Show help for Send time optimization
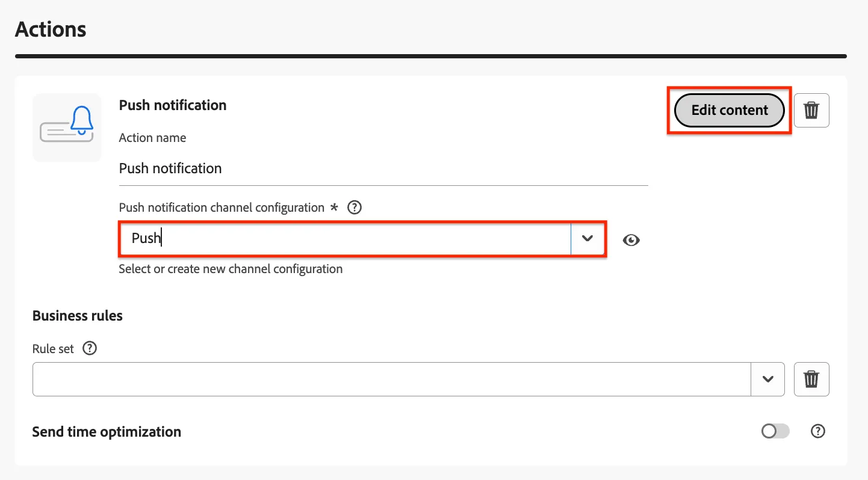This screenshot has width=868, height=480. tap(818, 431)
